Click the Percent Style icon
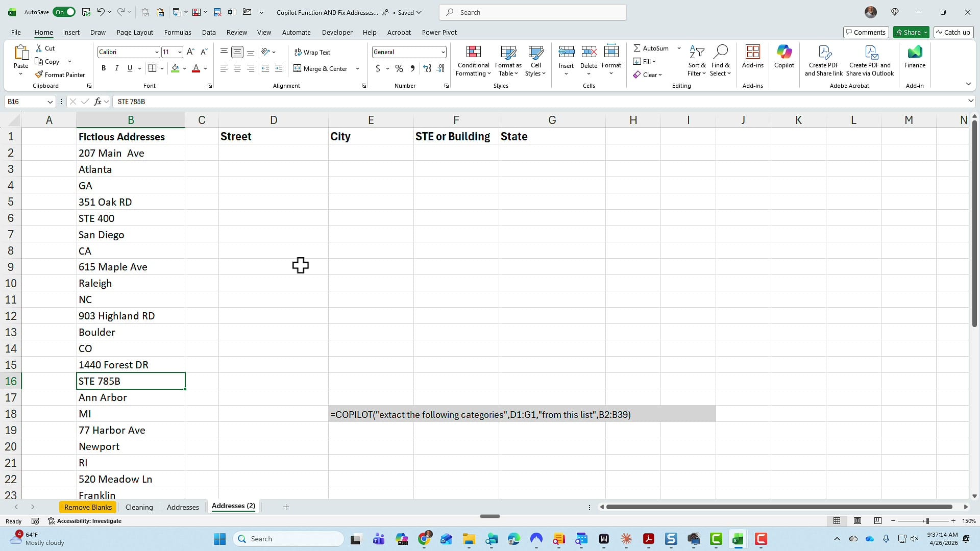The width and height of the screenshot is (980, 551). click(x=399, y=68)
